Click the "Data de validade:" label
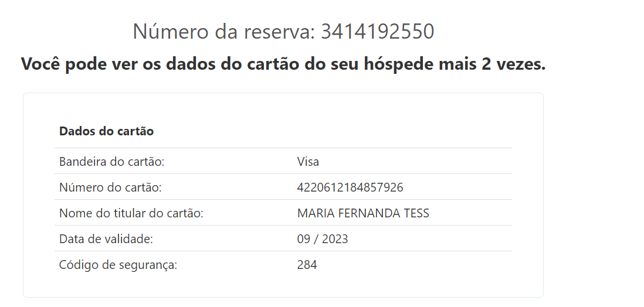 pyautogui.click(x=106, y=239)
